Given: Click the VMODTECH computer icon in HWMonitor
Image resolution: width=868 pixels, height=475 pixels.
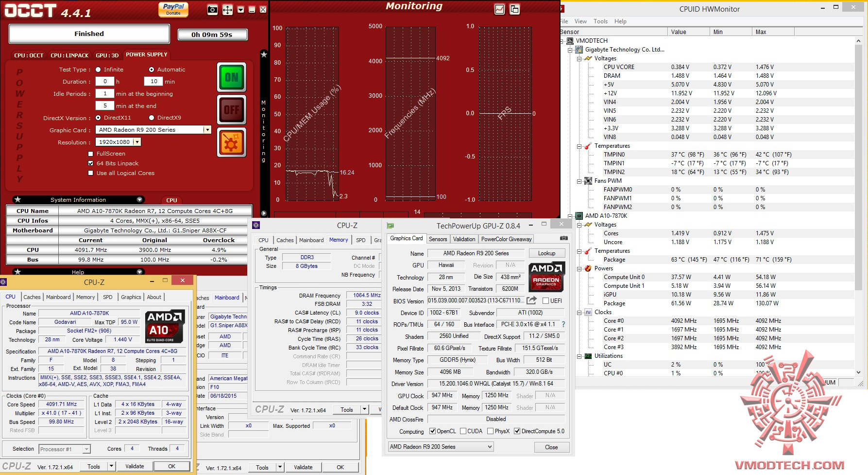Looking at the screenshot, I should click(570, 41).
